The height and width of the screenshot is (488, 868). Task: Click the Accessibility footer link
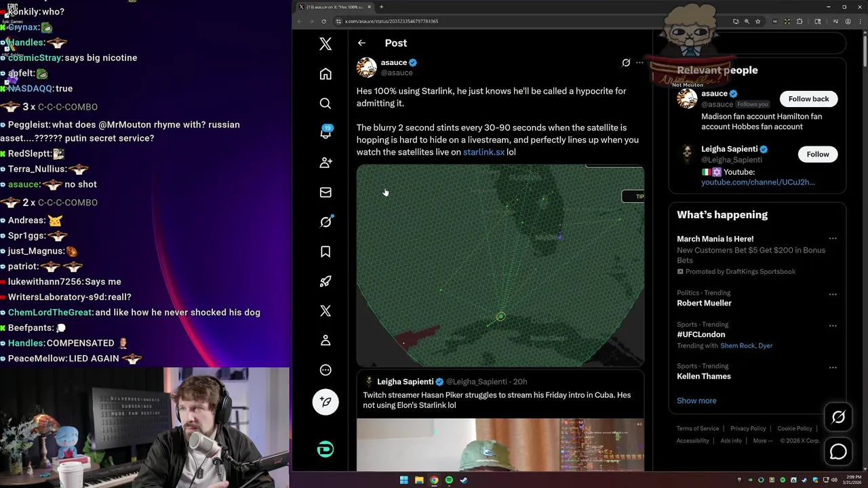pos(692,441)
